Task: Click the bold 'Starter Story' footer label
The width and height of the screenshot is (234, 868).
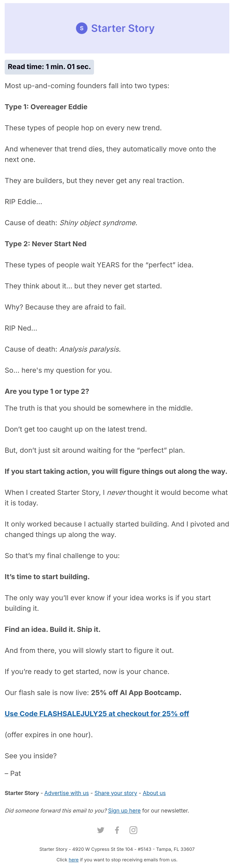Action: point(22,793)
